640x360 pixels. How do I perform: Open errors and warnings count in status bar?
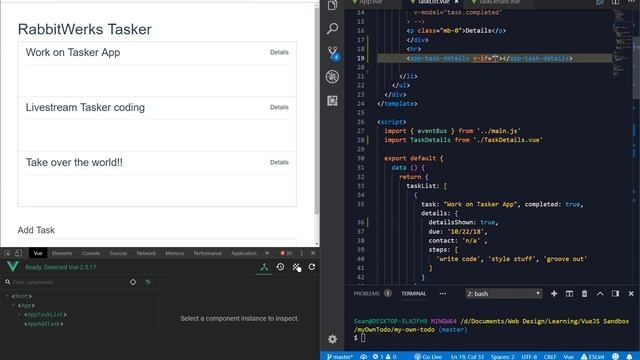[384, 356]
